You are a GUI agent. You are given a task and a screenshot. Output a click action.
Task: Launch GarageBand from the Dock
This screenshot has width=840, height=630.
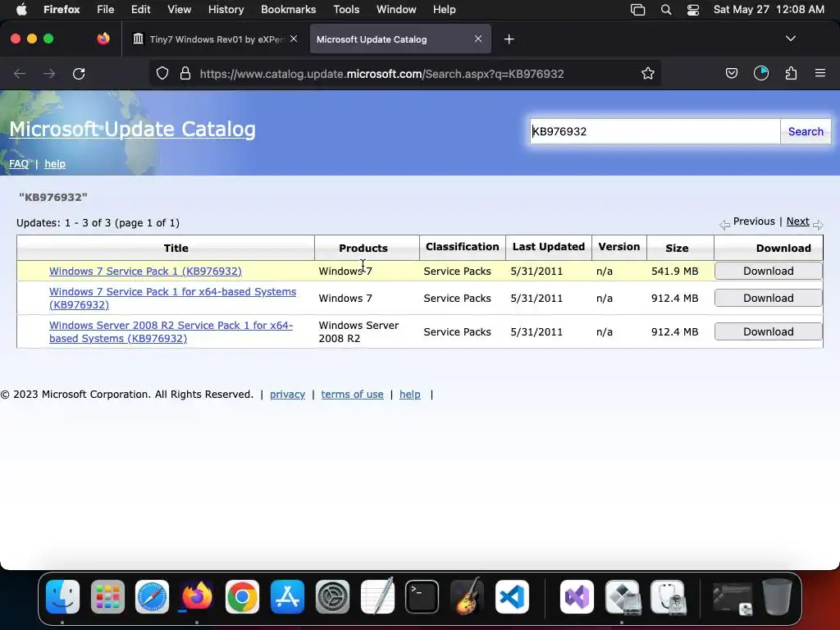tap(467, 596)
